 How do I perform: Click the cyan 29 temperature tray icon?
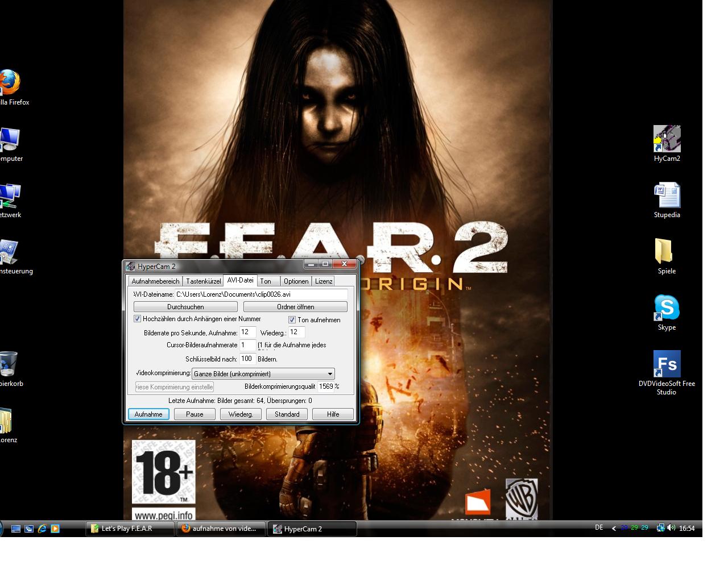tap(644, 528)
